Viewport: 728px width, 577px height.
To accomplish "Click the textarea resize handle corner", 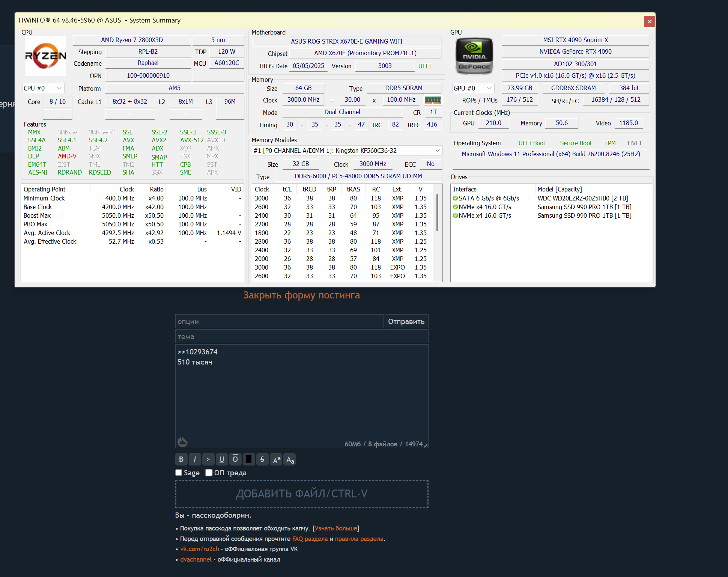I will pos(426,445).
